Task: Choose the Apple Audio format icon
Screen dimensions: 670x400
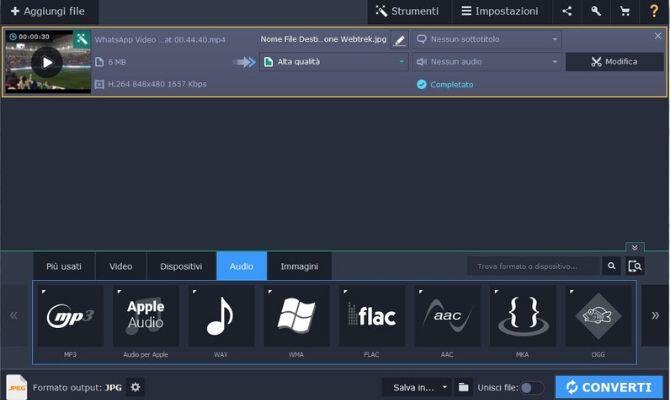Action: (x=145, y=317)
